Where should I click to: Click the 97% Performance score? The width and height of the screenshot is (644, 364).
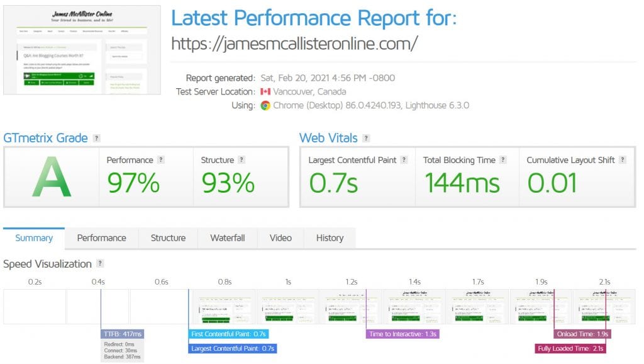coord(133,183)
